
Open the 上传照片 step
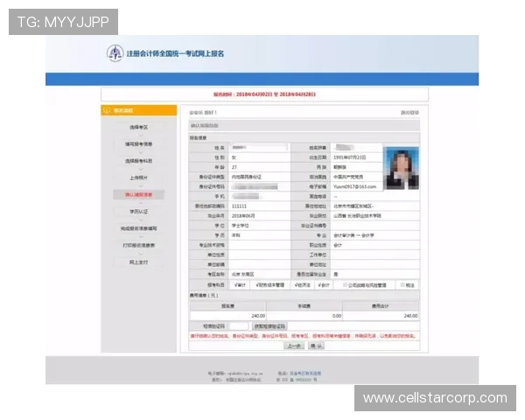[138, 178]
